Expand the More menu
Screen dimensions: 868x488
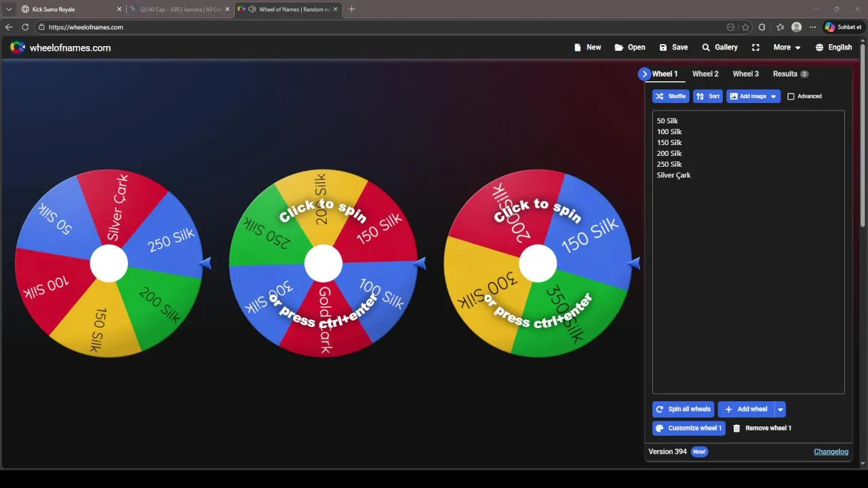point(787,47)
